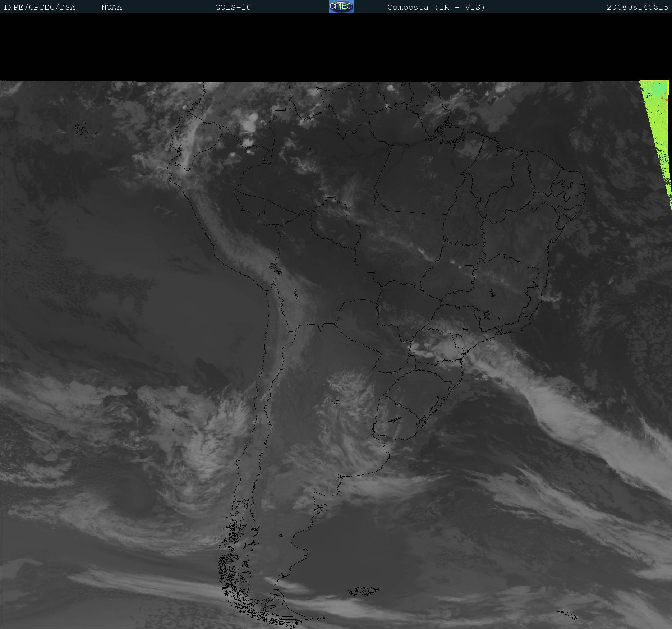The image size is (672, 629).
Task: Click the NOAA label in header
Action: point(111,7)
